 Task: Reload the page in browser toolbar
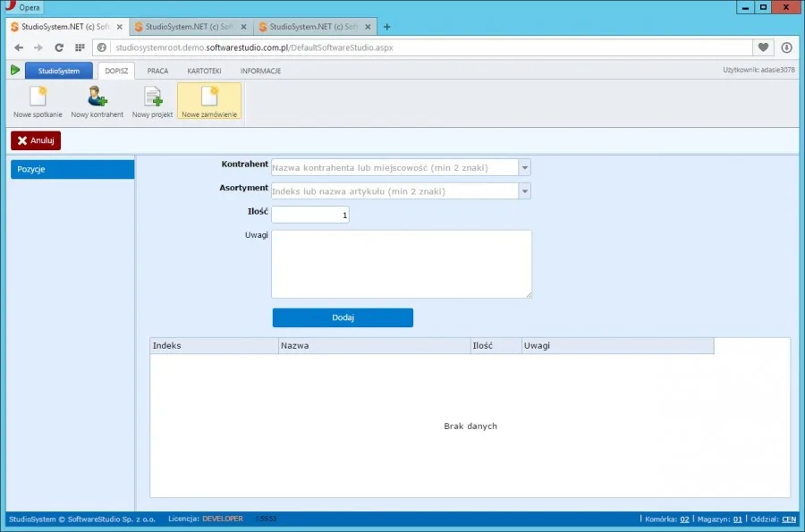click(59, 47)
